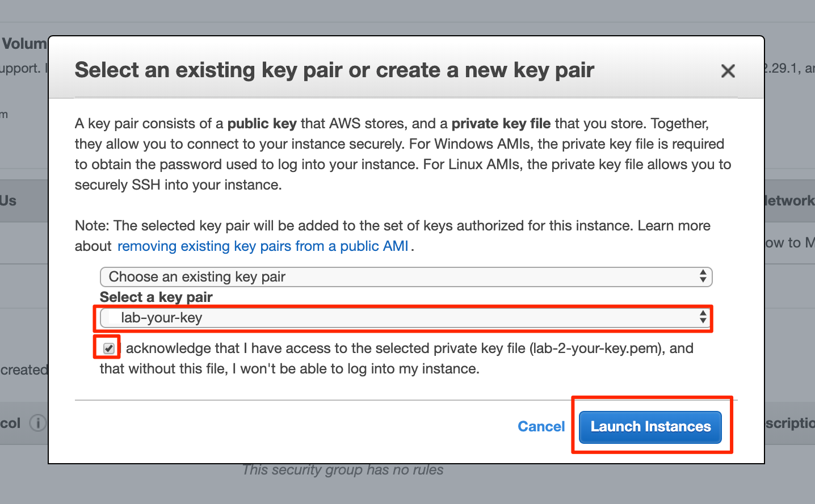
Task: Click the truncated Description column header at right
Action: pos(790,423)
